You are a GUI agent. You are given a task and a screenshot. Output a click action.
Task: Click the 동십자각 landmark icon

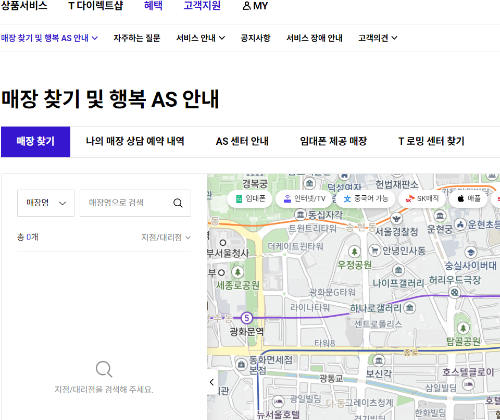(x=300, y=215)
